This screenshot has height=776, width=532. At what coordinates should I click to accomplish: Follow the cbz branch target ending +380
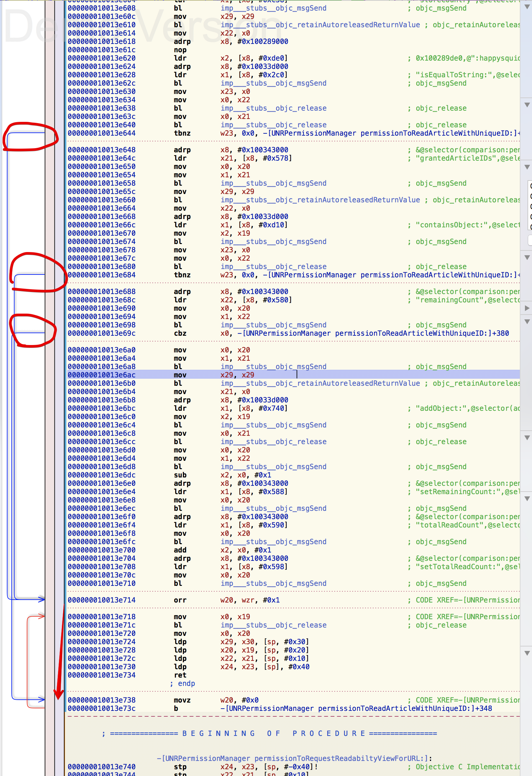[373, 333]
